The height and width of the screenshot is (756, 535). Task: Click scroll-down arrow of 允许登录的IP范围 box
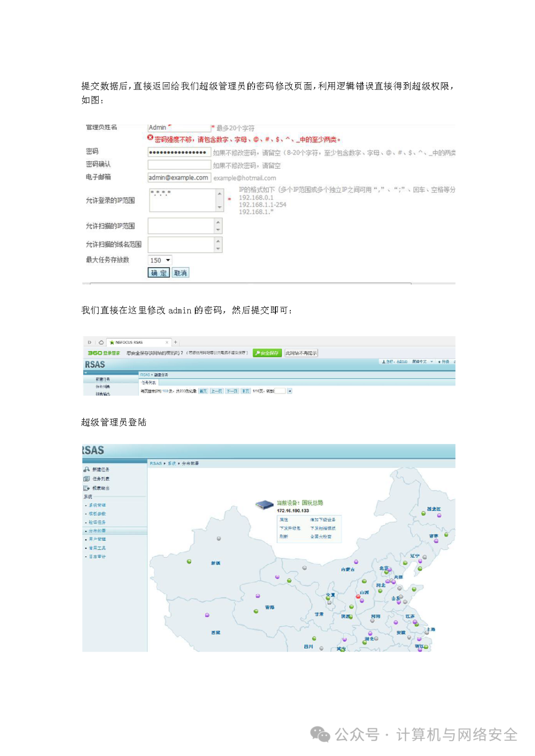tap(219, 207)
